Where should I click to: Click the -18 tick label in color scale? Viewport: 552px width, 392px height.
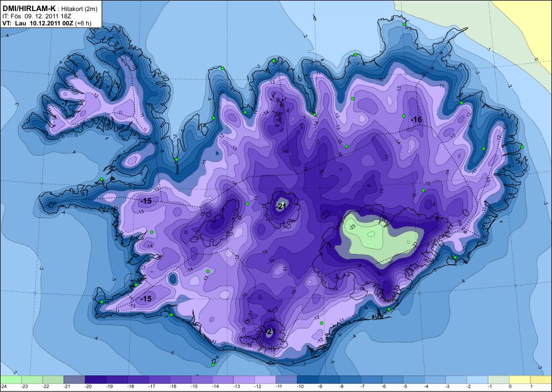131,386
